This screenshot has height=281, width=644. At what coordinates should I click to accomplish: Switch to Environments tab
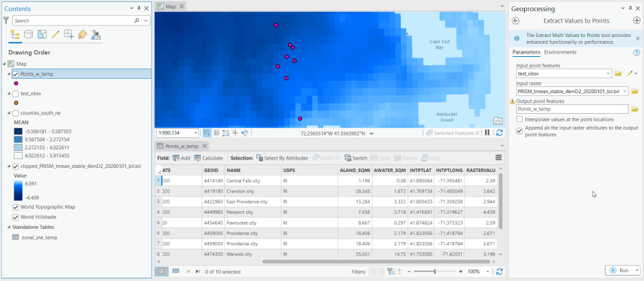[560, 52]
